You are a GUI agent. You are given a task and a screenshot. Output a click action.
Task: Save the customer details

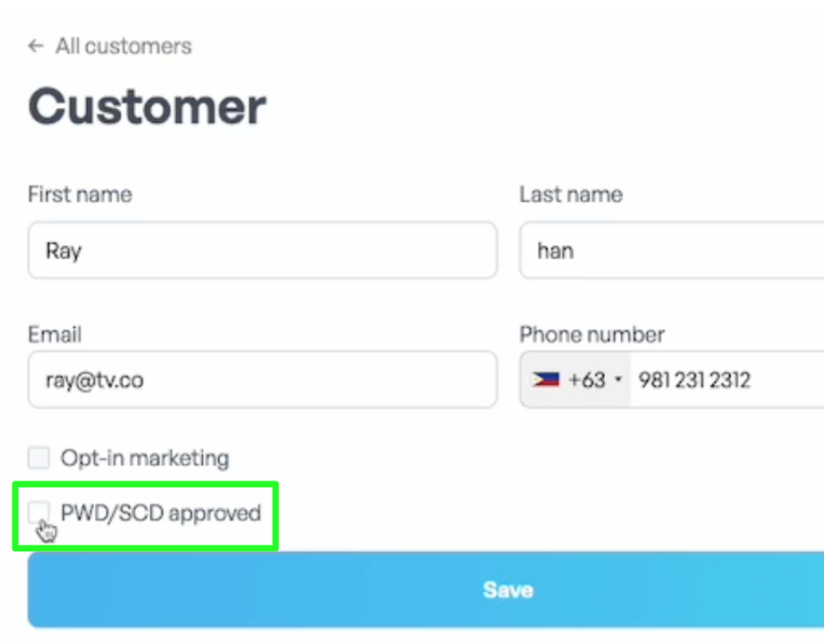point(426,589)
